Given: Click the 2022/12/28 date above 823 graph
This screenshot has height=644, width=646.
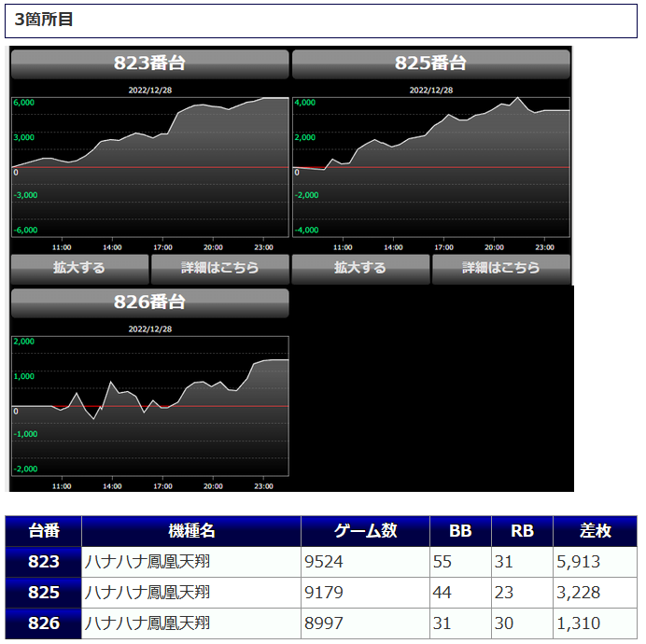Looking at the screenshot, I should point(150,91).
